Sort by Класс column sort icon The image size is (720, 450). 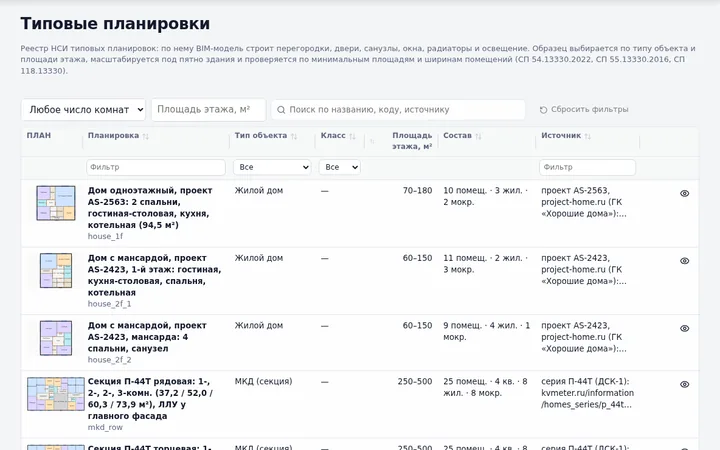click(x=352, y=136)
